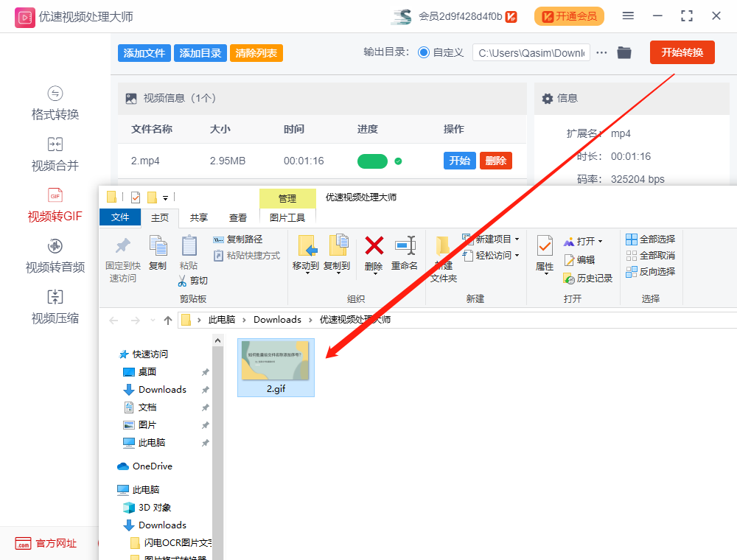The width and height of the screenshot is (737, 560).
Task: Switch to the 主页 ribbon tab
Action: pos(160,217)
